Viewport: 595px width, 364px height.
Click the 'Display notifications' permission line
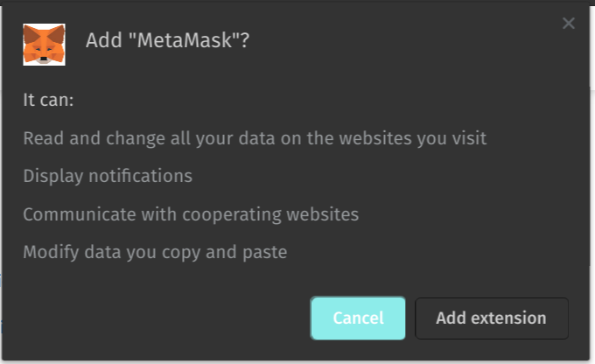click(108, 176)
